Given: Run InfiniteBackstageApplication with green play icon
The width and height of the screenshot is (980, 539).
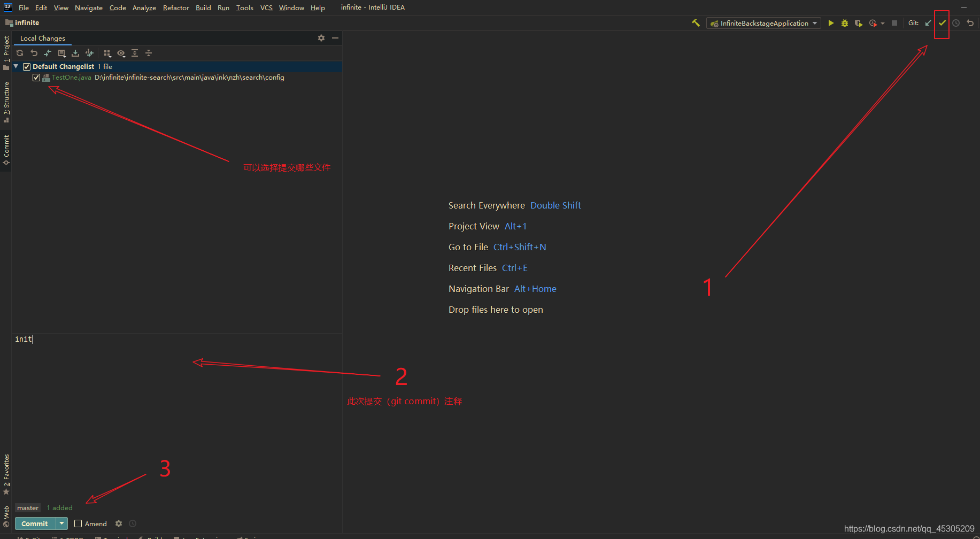Looking at the screenshot, I should click(x=831, y=23).
